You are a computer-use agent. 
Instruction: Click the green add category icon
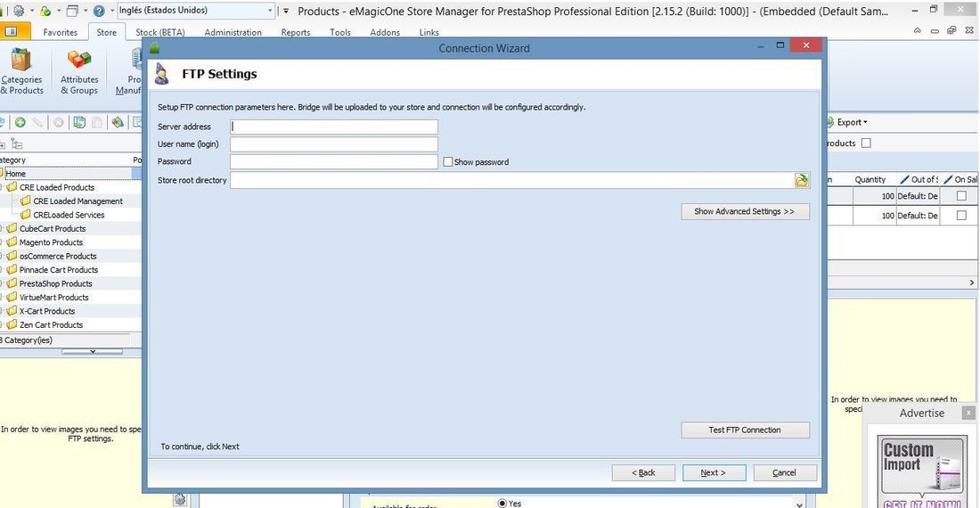coord(20,122)
